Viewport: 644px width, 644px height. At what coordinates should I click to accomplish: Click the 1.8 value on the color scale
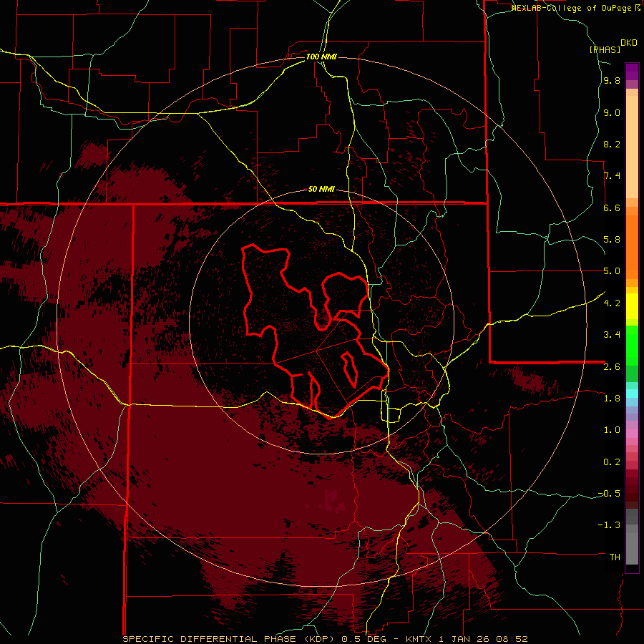tap(612, 399)
